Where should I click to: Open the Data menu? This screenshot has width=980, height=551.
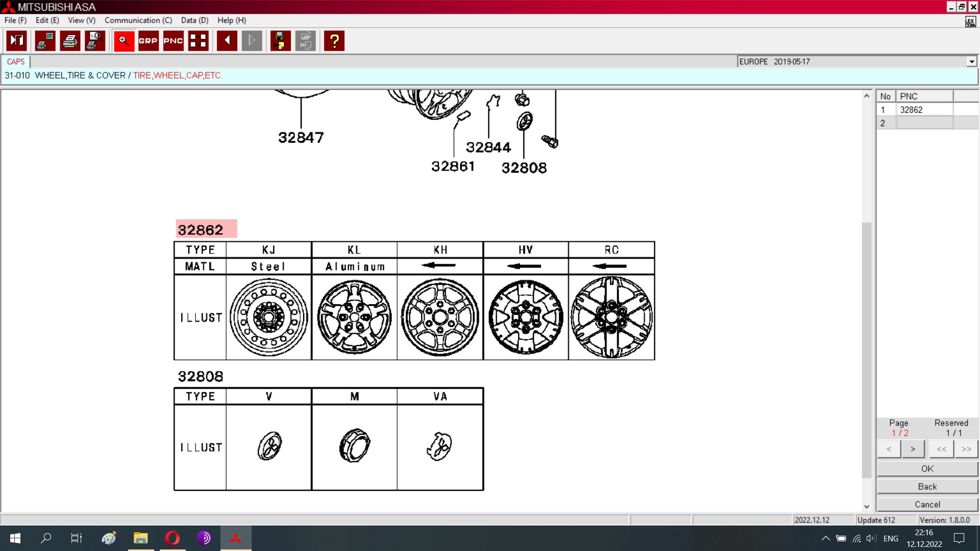coord(194,20)
